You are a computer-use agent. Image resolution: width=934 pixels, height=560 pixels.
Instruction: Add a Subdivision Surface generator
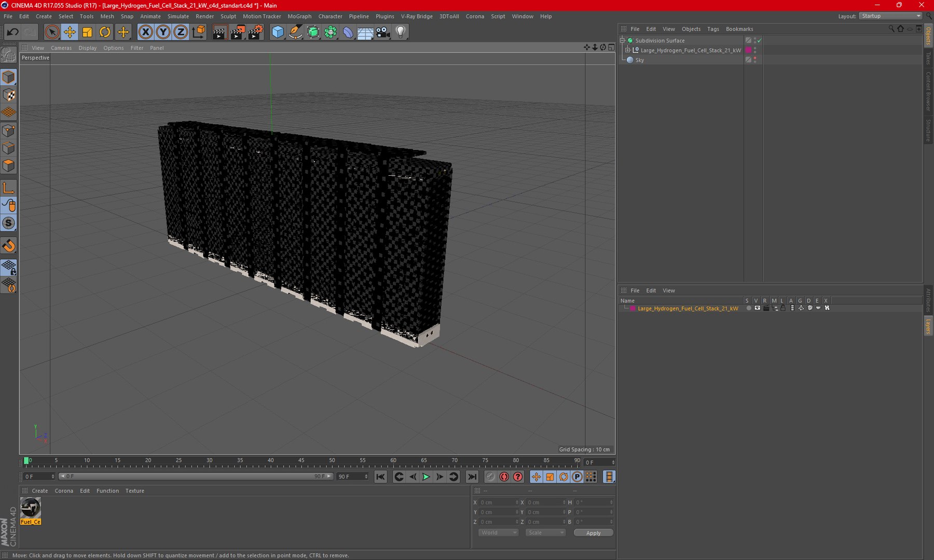(313, 32)
